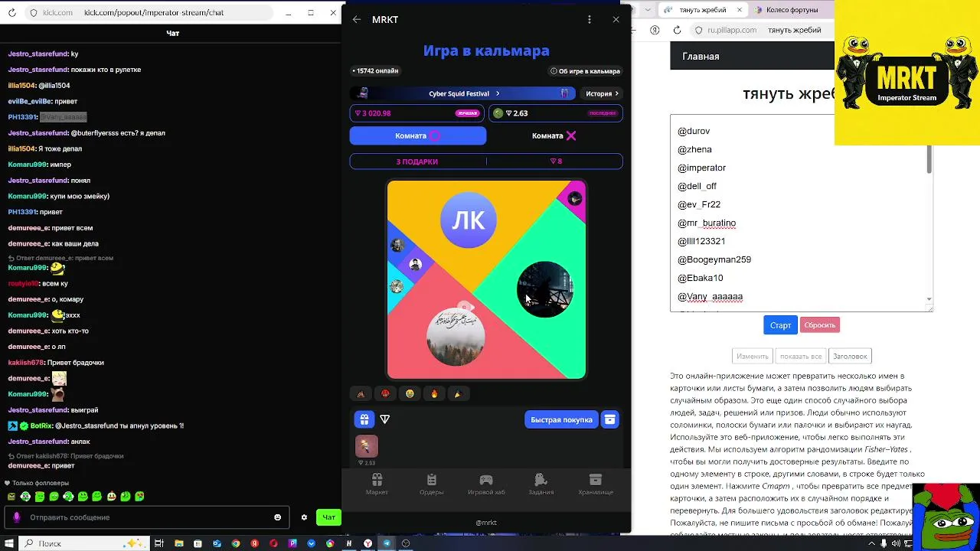Click ru.pillapp.com address bar
980x551 pixels.
coord(762,30)
